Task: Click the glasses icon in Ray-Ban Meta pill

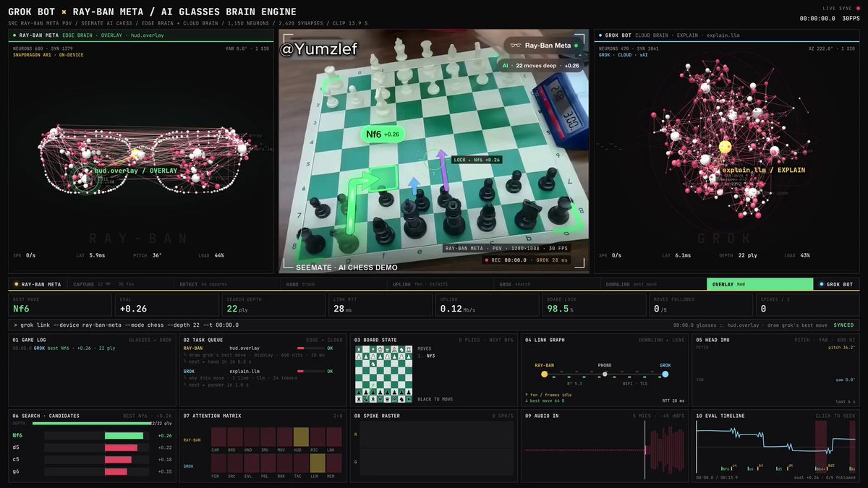Action: tap(514, 46)
